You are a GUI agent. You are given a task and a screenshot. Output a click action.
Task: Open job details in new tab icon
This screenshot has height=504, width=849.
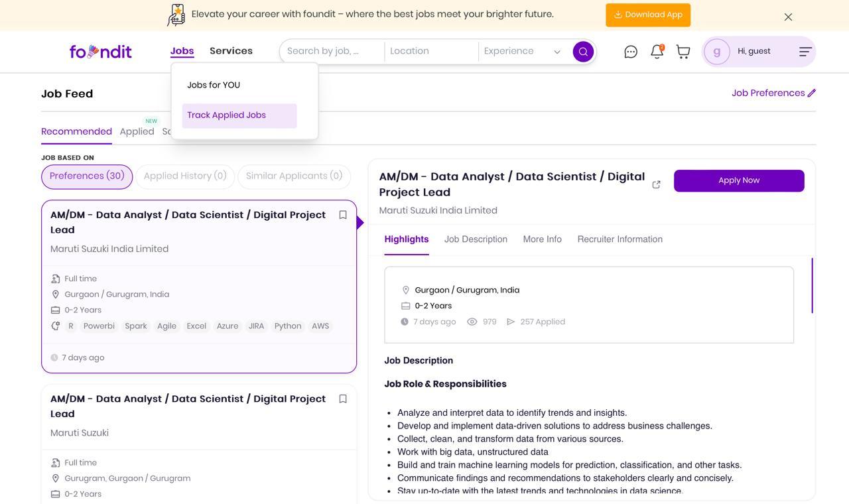click(656, 184)
